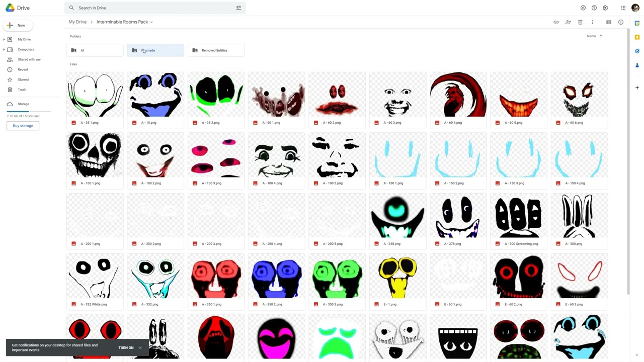Reverse sort direction arrow next to Name
Viewport: 644px width, 362px height.
[601, 36]
